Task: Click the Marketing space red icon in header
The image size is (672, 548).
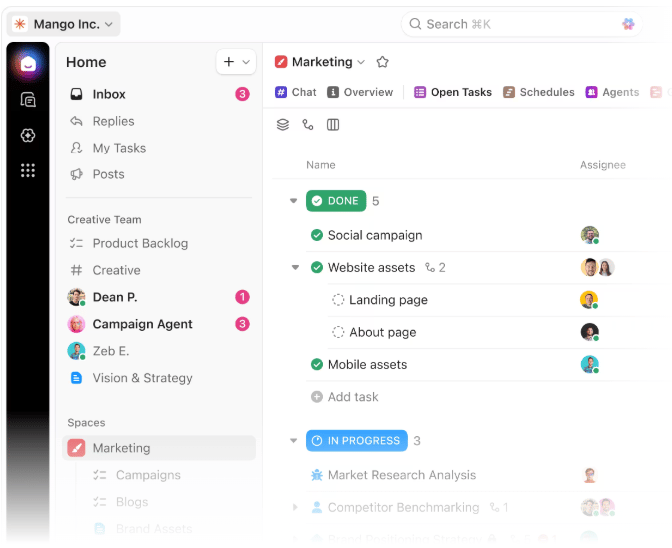Action: (x=281, y=62)
